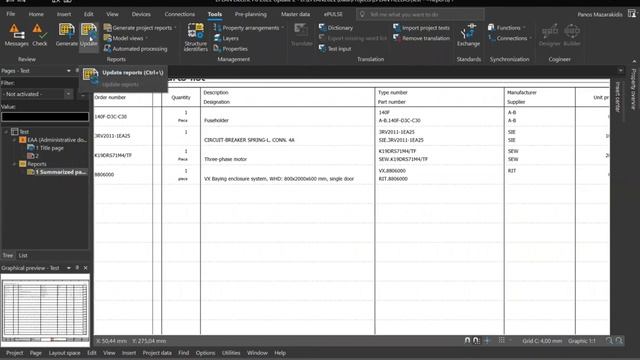The image size is (640, 360).
Task: Collapse the EAA Administrative node
Action: (14, 140)
